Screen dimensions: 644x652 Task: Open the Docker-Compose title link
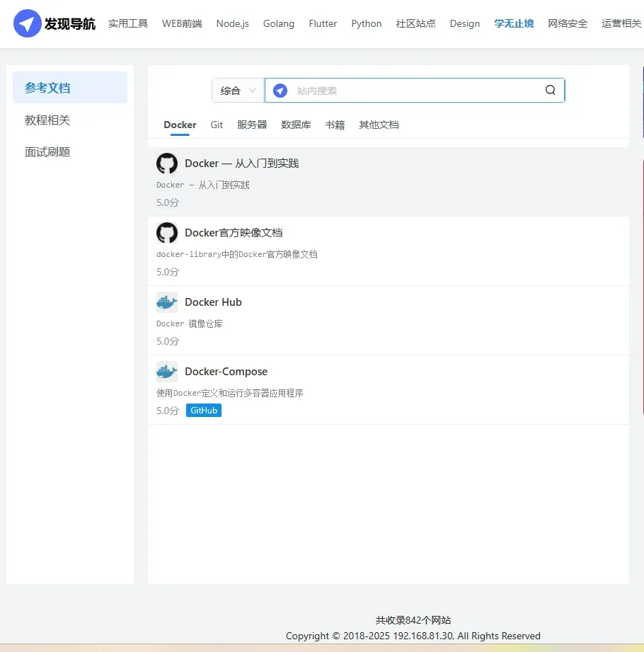[x=226, y=372]
